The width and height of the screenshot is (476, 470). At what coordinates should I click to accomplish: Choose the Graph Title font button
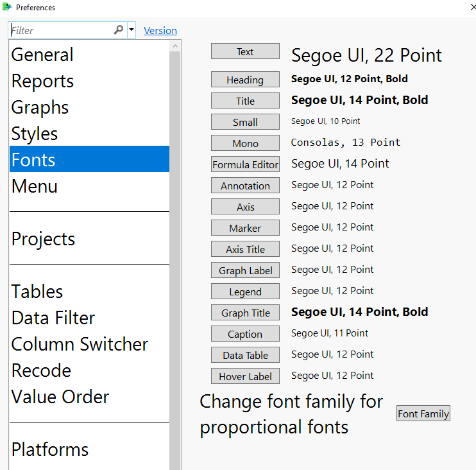tap(245, 313)
